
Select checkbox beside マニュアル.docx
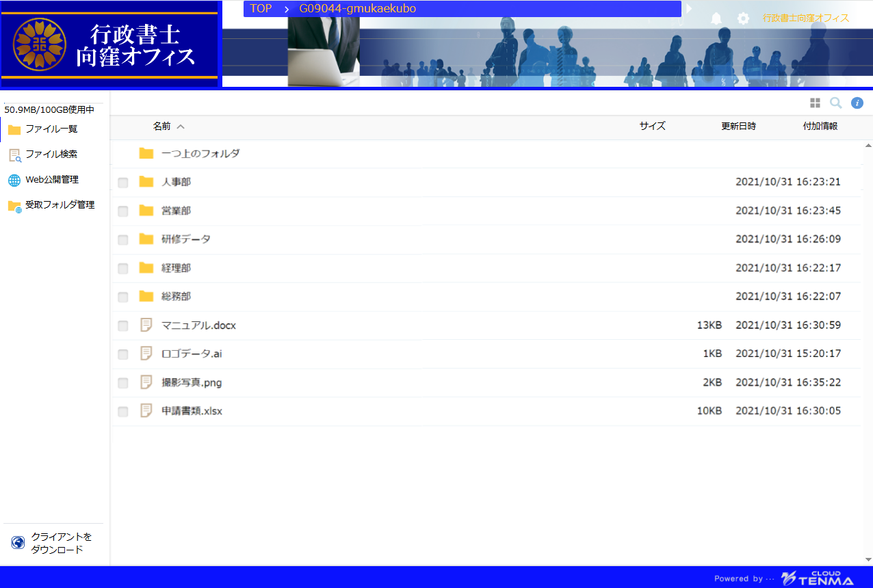point(123,326)
